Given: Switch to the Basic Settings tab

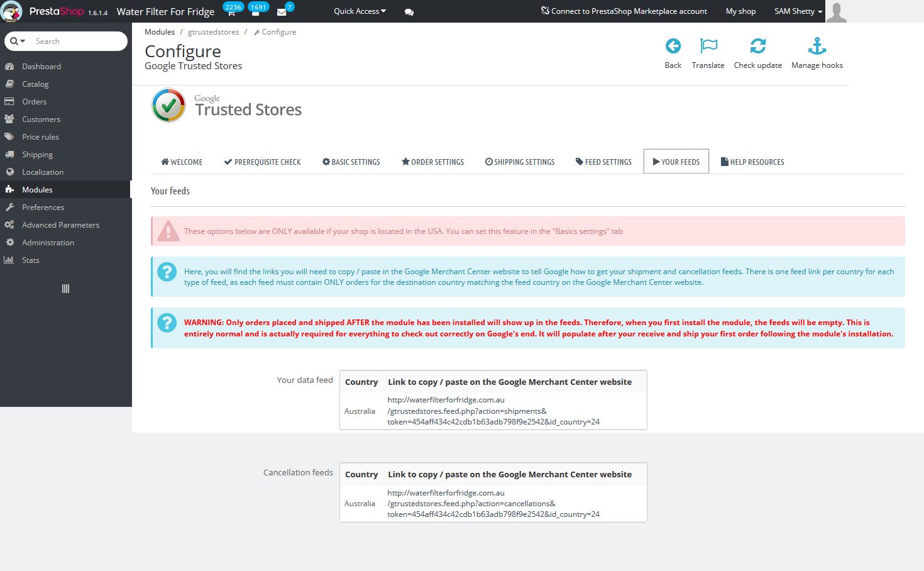Looking at the screenshot, I should tap(351, 162).
